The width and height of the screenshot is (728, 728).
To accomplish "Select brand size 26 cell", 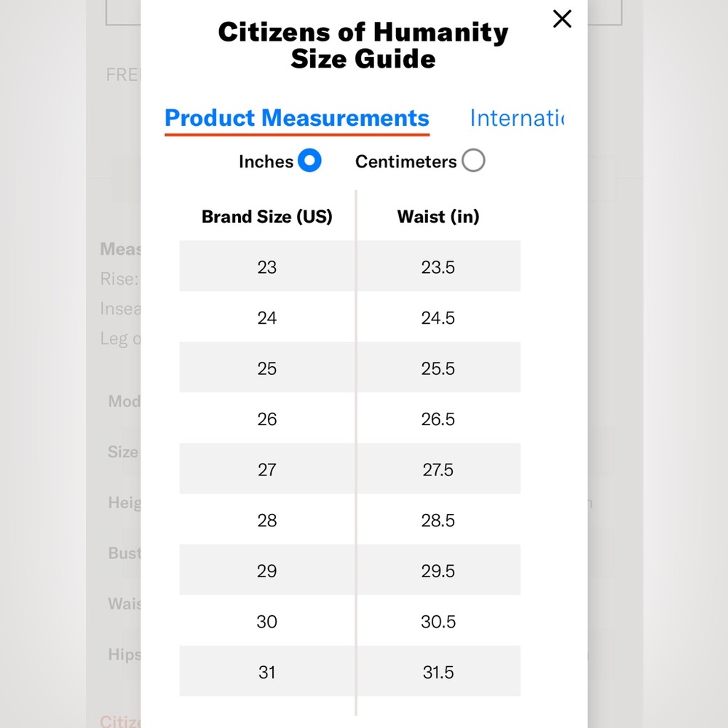I will click(267, 419).
